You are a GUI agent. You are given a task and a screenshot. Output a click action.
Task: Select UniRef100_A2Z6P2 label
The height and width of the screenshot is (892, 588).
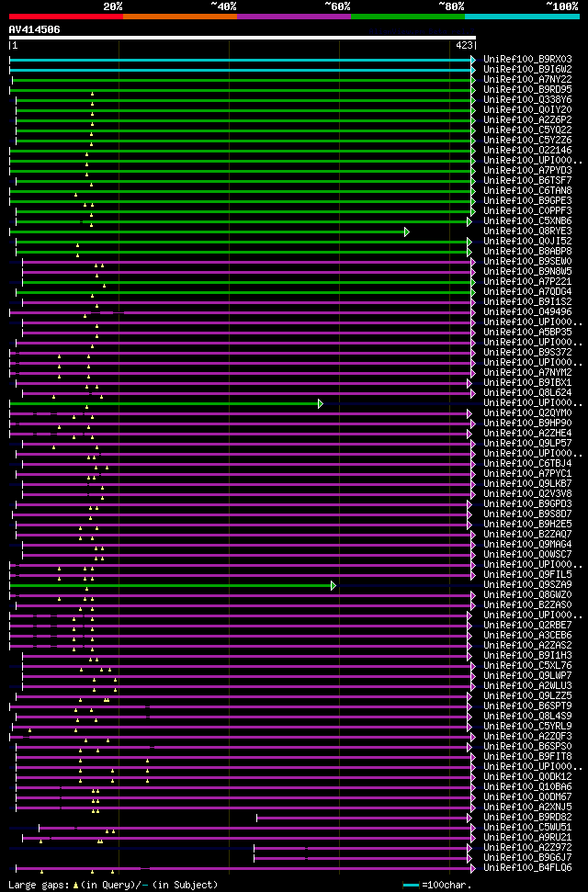(x=527, y=120)
